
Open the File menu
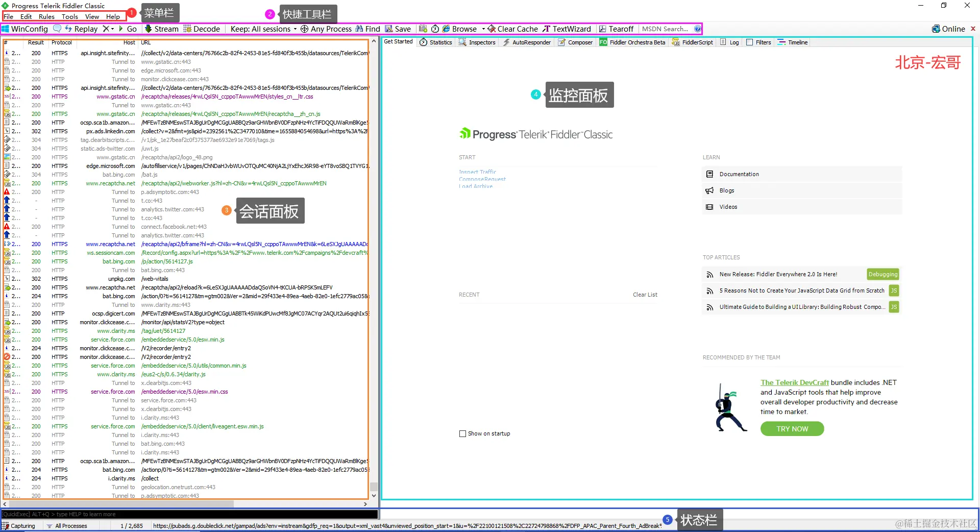[9, 17]
